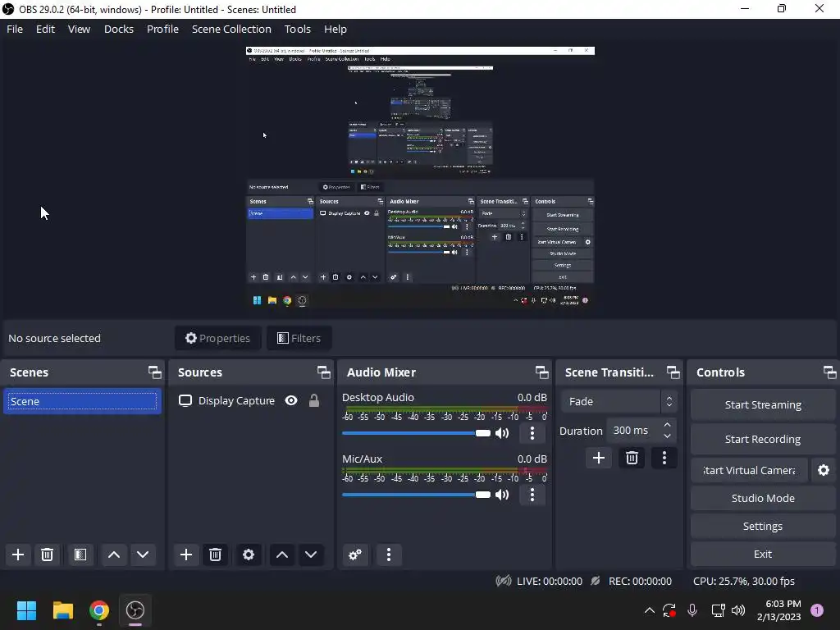Pop out the Scenes dock
840x630 pixels.
(x=155, y=372)
